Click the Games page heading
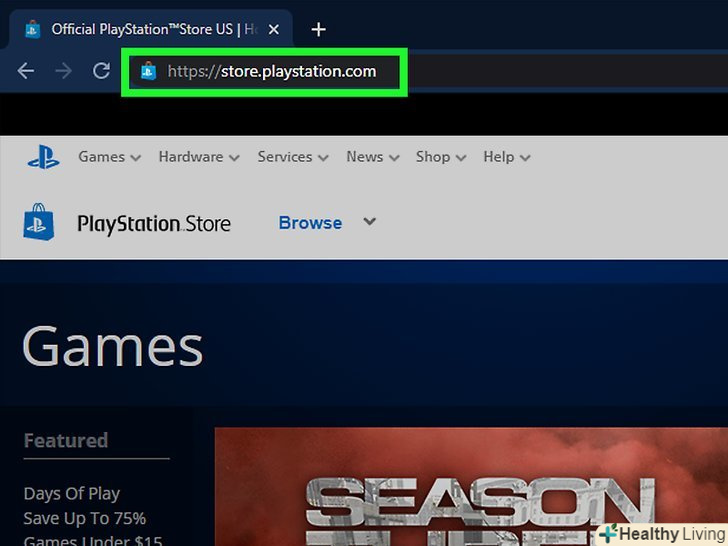 tap(112, 346)
